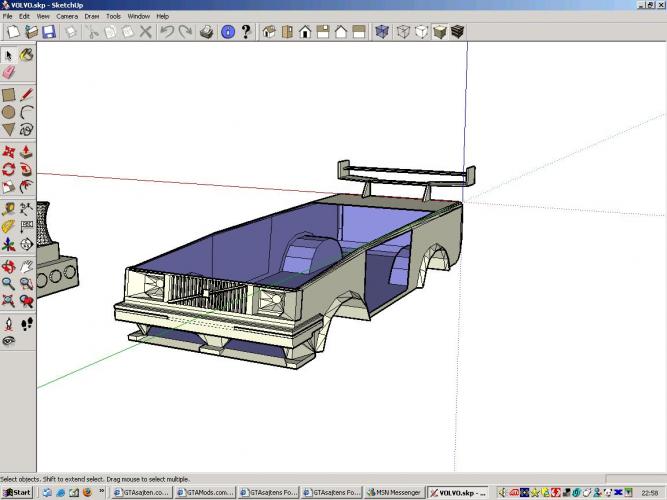The width and height of the screenshot is (667, 500).
Task: Open the Draw menu
Action: pos(92,17)
